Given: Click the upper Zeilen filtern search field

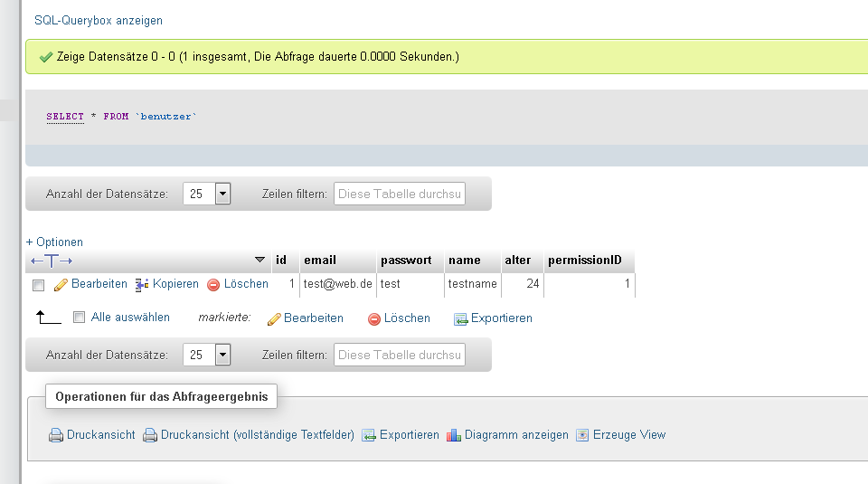Looking at the screenshot, I should [x=400, y=194].
